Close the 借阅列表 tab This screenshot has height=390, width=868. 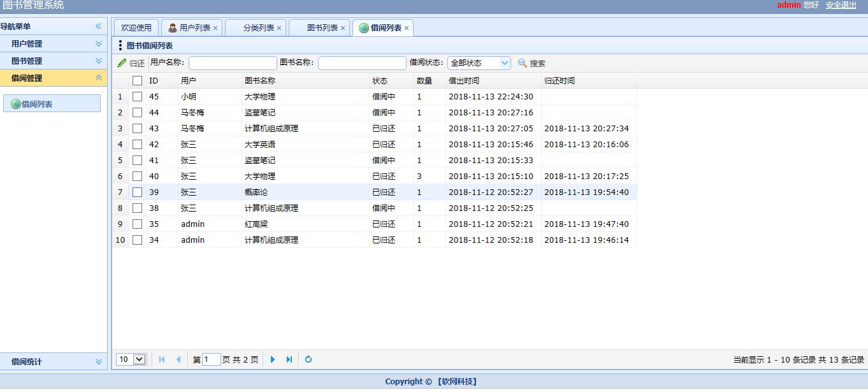coord(407,28)
